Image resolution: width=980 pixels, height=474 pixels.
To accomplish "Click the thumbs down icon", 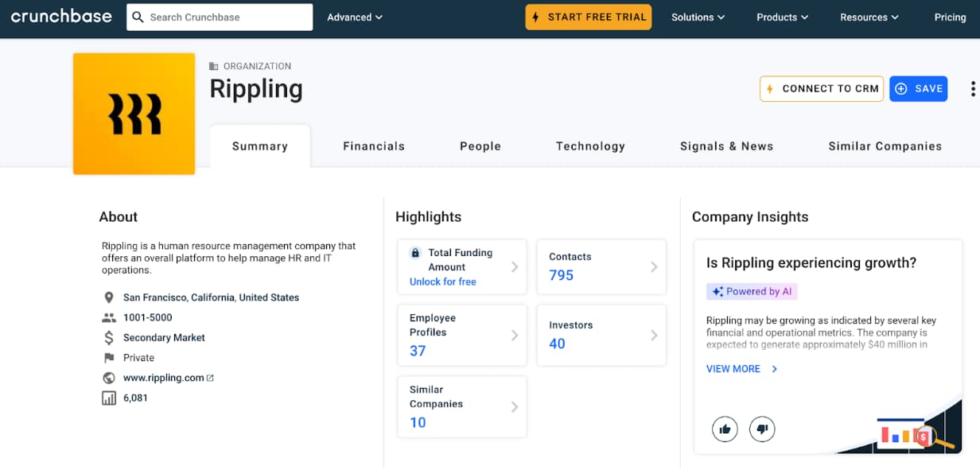I will 762,429.
